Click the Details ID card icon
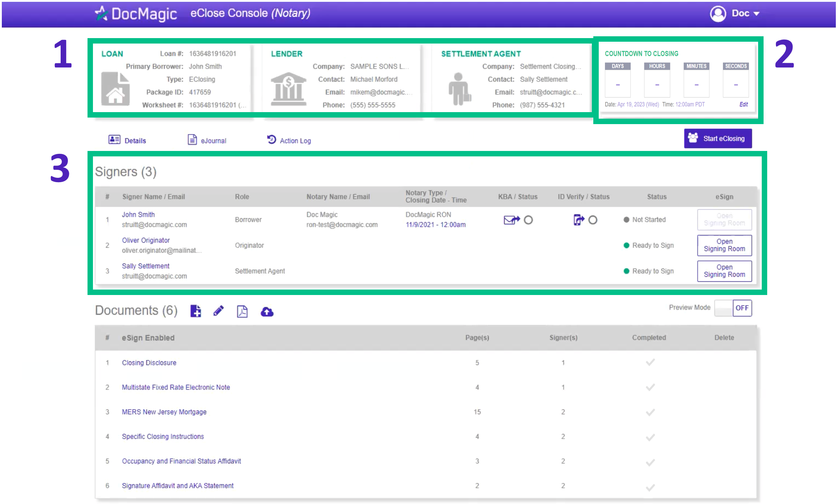 tap(114, 140)
